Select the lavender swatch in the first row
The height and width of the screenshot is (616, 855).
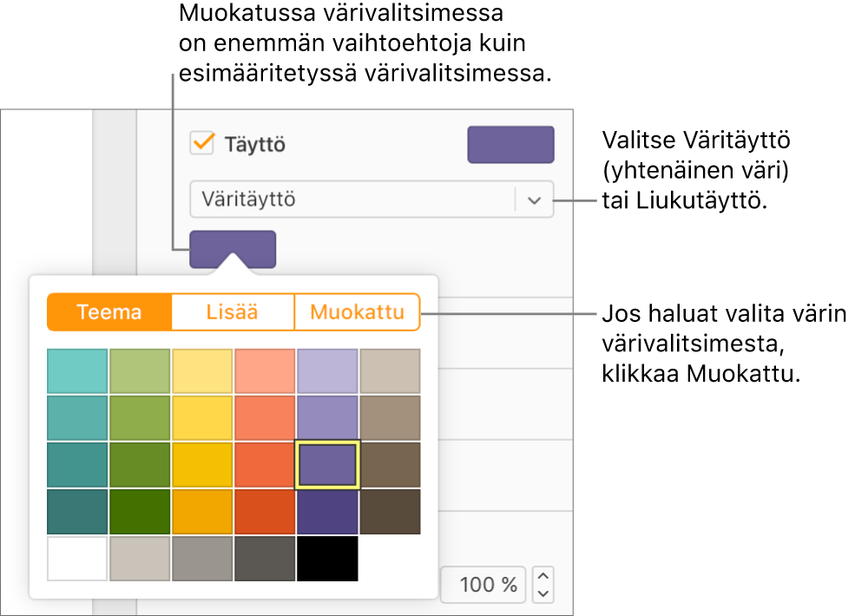click(x=327, y=371)
